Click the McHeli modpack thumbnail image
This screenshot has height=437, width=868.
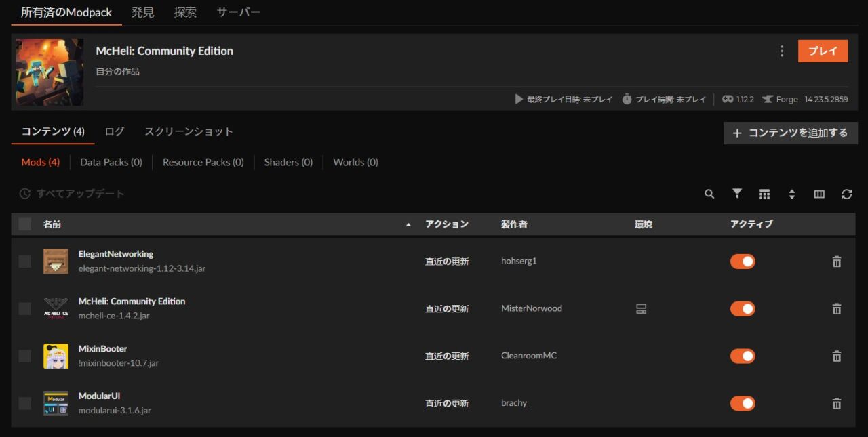click(x=50, y=72)
